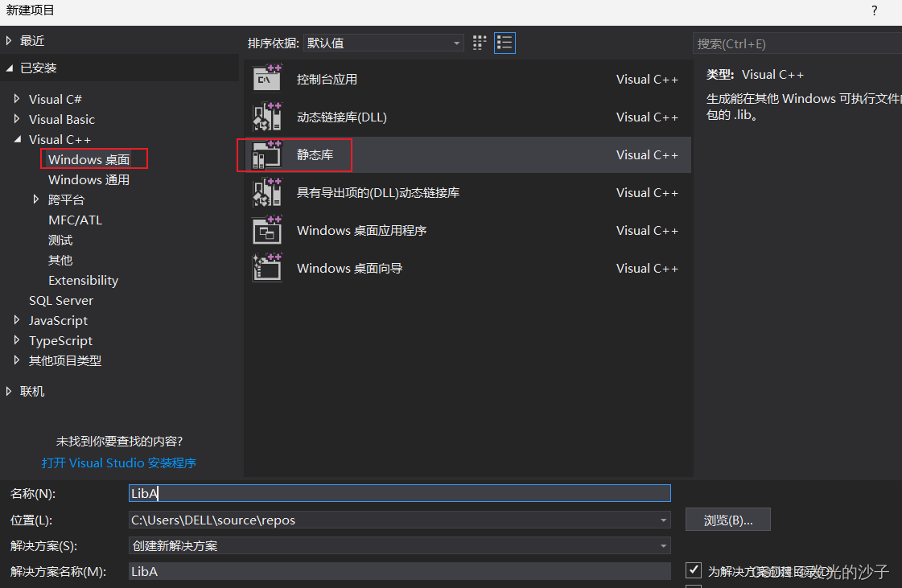Choose the 控制台应用 template row

pos(467,79)
